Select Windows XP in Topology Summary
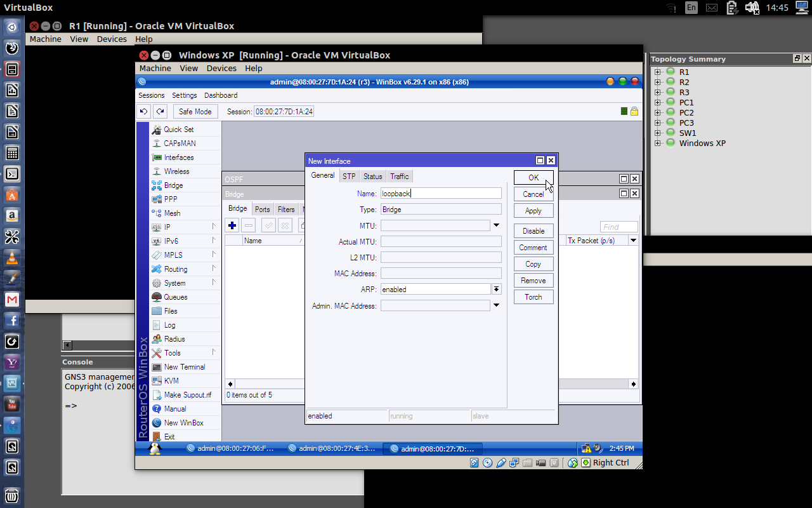The image size is (812, 508). 702,143
